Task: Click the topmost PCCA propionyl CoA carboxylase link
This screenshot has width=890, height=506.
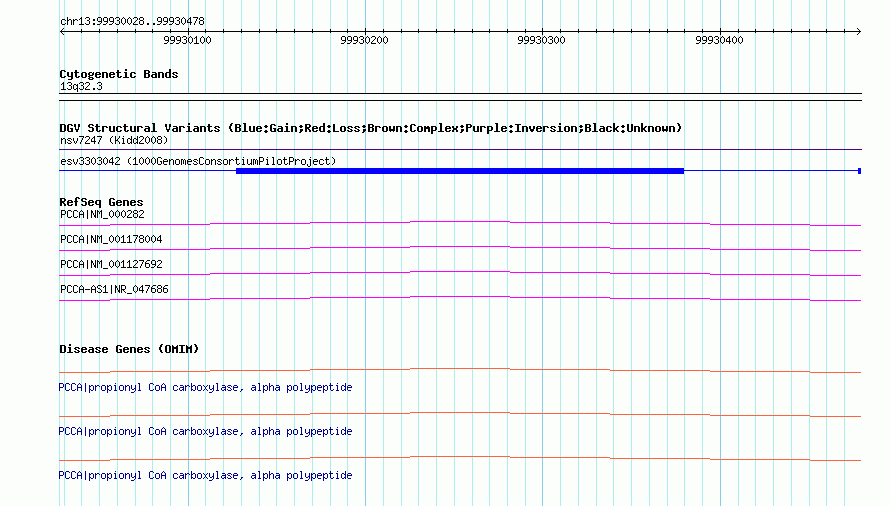Action: click(205, 387)
